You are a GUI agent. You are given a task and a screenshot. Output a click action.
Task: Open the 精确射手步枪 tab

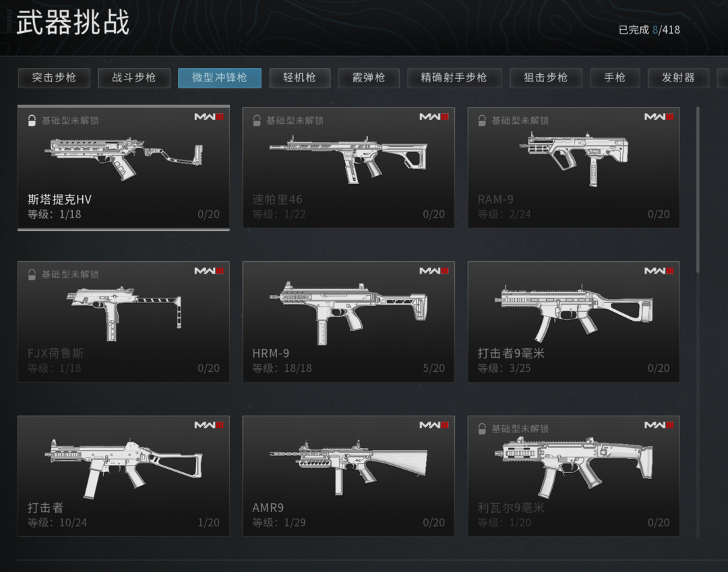[454, 78]
